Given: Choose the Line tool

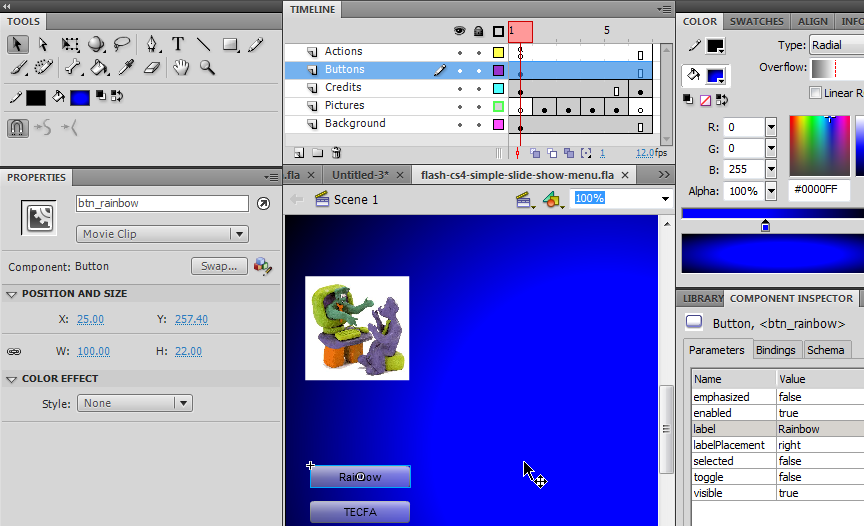Looking at the screenshot, I should (204, 44).
